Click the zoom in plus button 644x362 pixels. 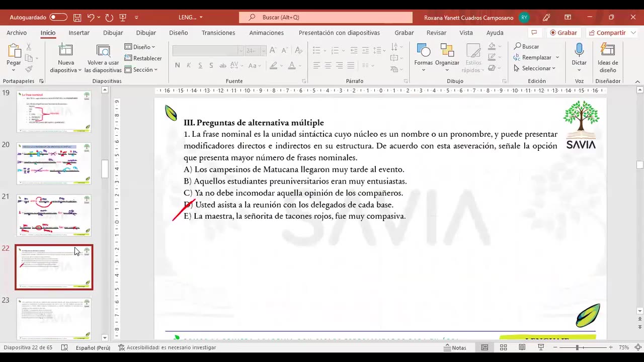[611, 347]
